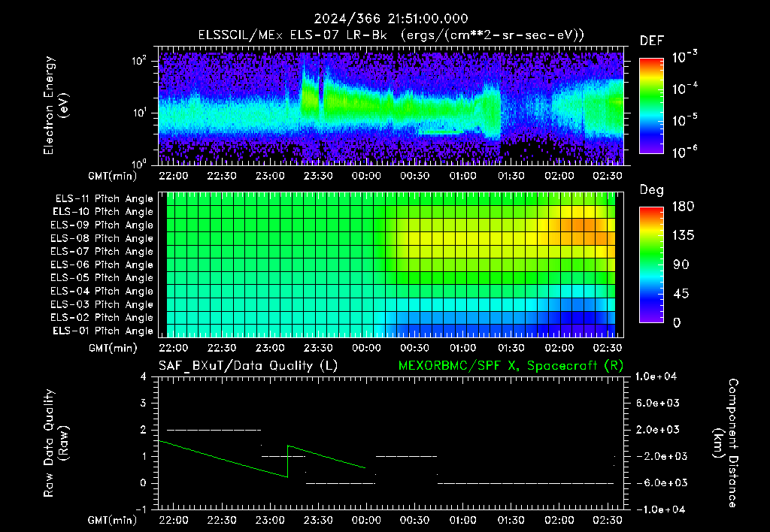
Task: Click the 10^1 energy axis tick label
Action: [x=139, y=113]
